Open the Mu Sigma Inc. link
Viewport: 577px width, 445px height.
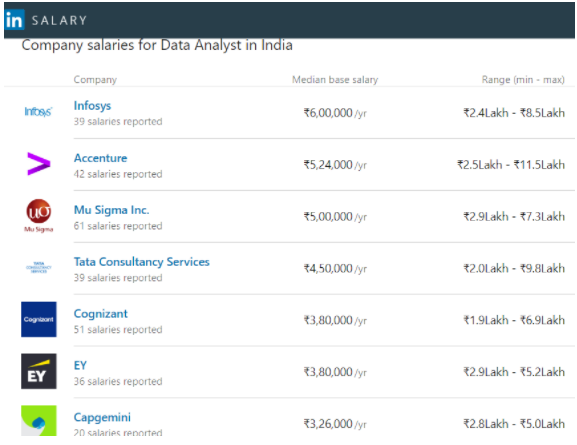click(x=111, y=210)
